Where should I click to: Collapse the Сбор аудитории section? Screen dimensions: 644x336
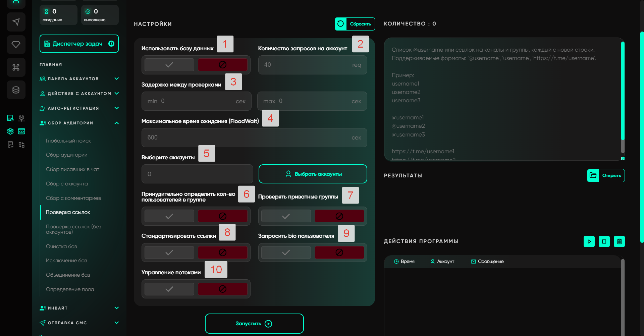tap(116, 123)
